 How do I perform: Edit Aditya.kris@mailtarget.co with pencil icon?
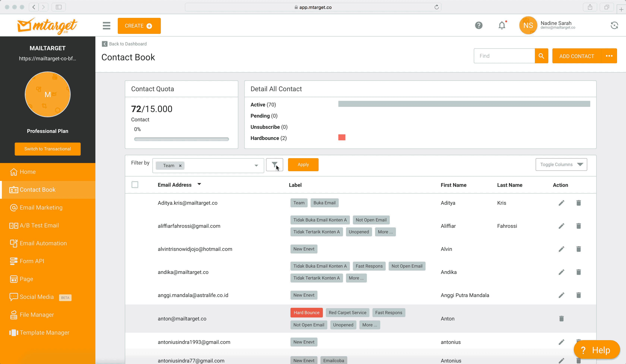tap(561, 203)
